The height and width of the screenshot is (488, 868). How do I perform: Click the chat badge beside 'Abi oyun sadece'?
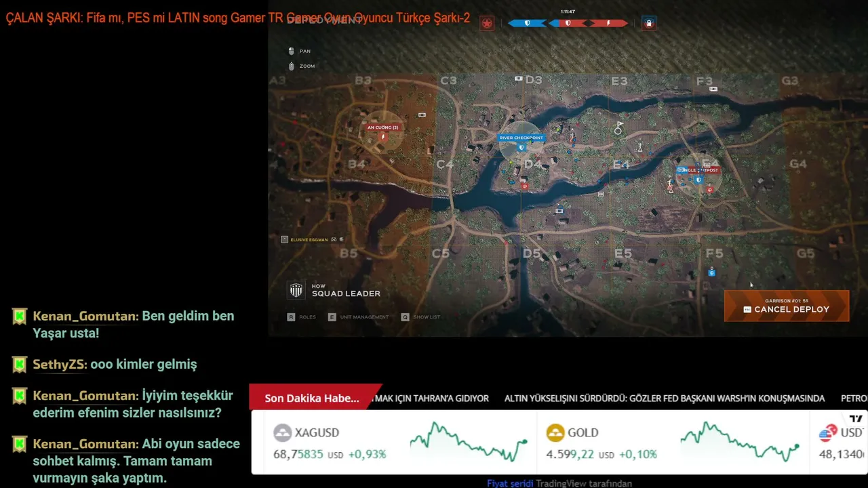20,445
